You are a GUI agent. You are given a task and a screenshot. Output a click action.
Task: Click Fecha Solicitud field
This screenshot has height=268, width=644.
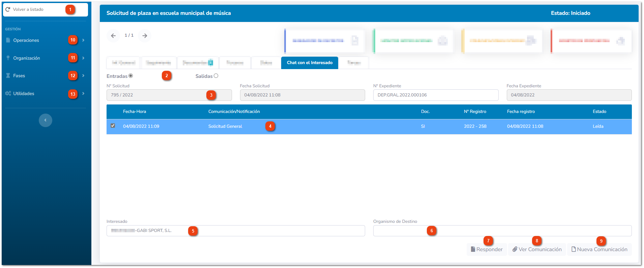coord(302,95)
